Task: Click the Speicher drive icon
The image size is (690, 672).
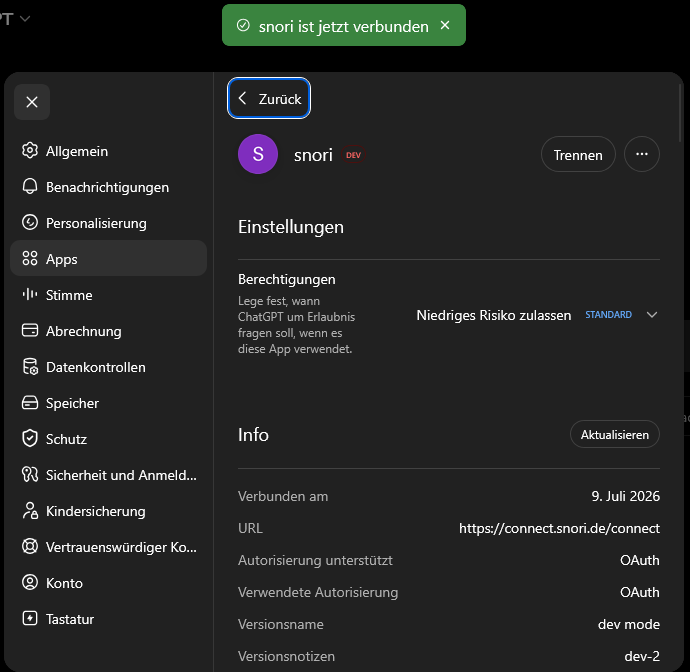Action: click(x=30, y=402)
